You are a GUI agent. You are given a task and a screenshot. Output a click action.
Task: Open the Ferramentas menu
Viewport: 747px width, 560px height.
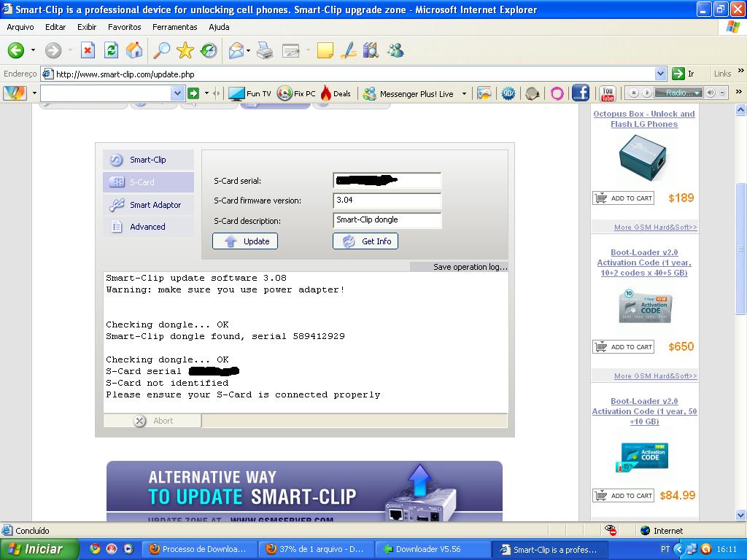click(174, 27)
